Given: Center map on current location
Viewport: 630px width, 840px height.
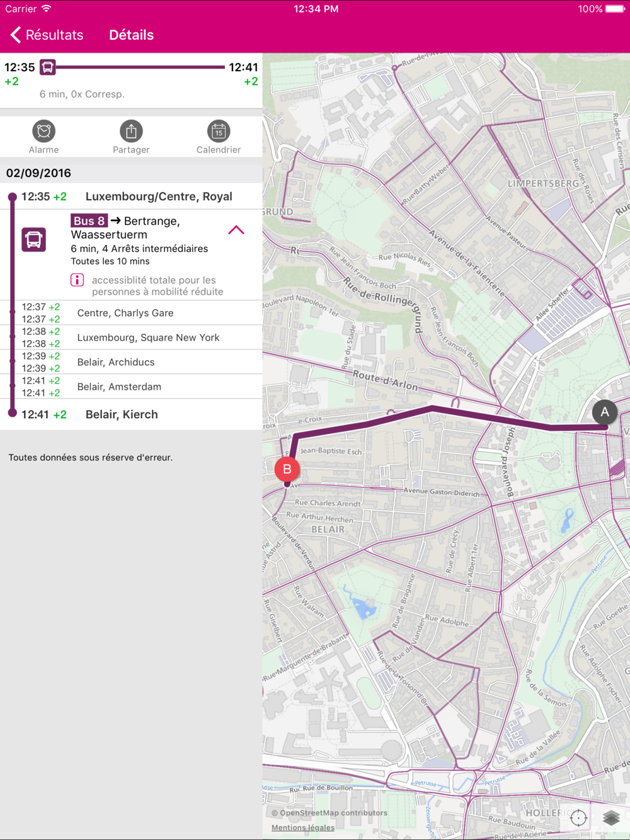Looking at the screenshot, I should click(x=578, y=818).
